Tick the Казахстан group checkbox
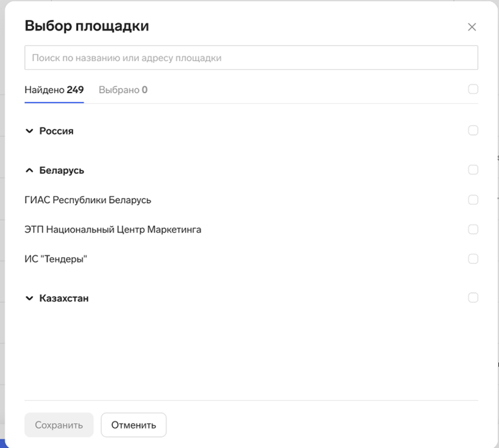Screen dimensions: 499x448 pos(473,297)
